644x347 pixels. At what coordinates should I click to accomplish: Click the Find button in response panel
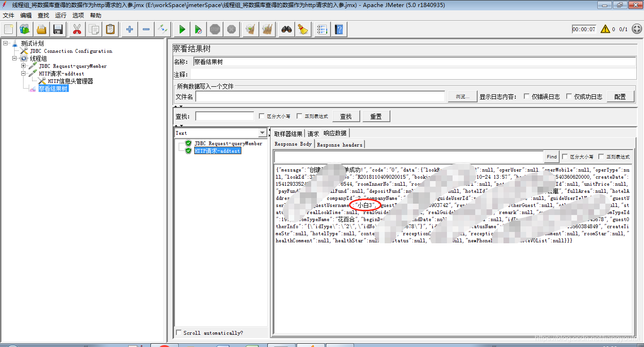click(x=552, y=157)
